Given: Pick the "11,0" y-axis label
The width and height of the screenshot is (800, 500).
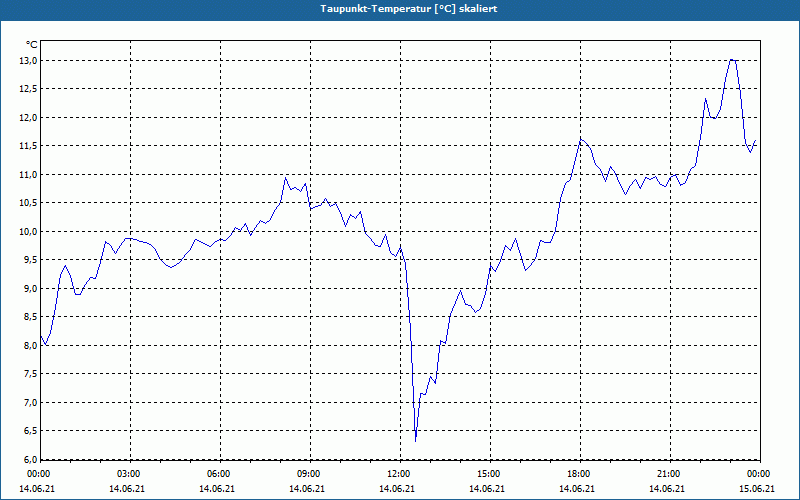Looking at the screenshot, I should point(29,174).
